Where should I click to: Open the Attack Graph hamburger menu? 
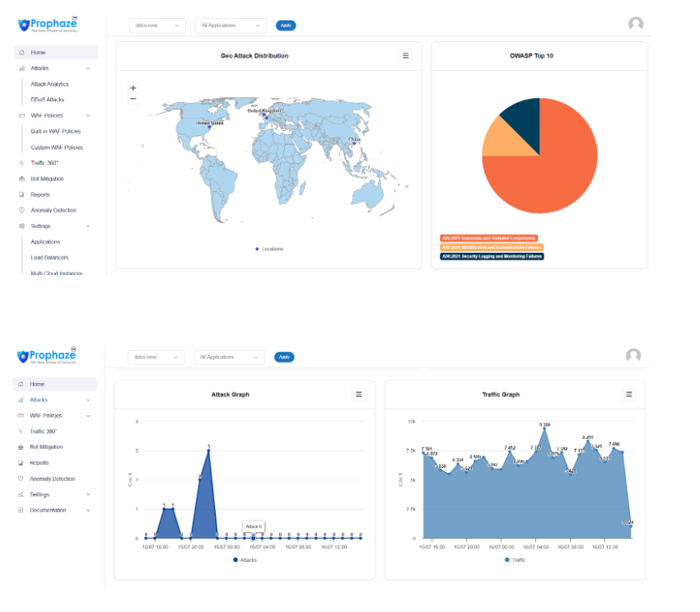coord(358,395)
